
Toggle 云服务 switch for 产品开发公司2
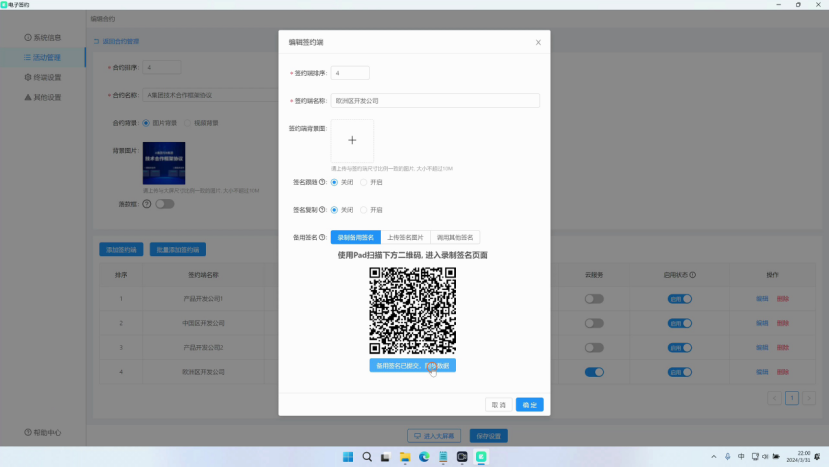click(x=594, y=347)
